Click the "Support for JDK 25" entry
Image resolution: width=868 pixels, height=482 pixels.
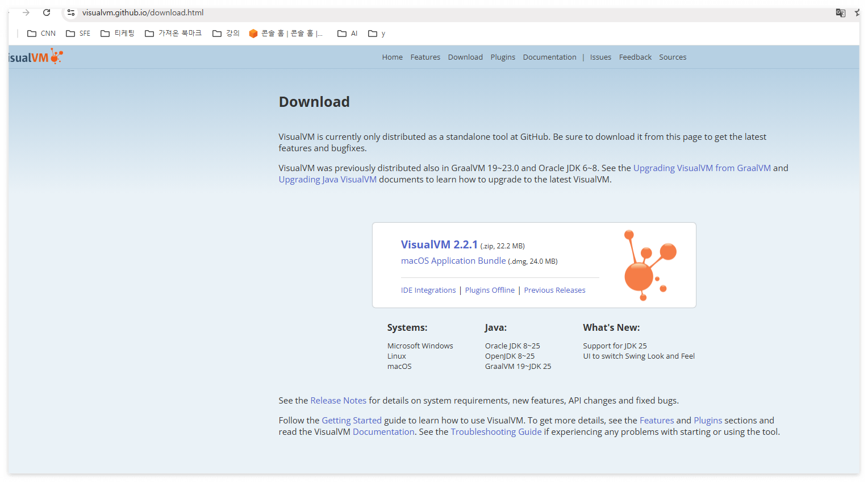tap(615, 346)
